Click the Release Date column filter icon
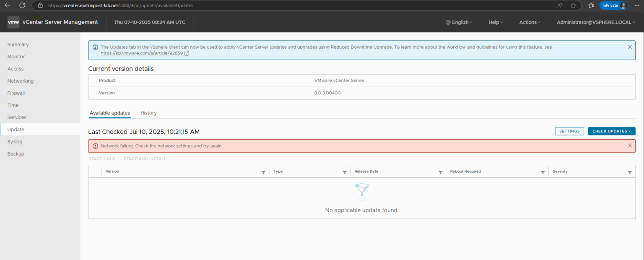Image resolution: width=644 pixels, height=260 pixels. (x=440, y=172)
